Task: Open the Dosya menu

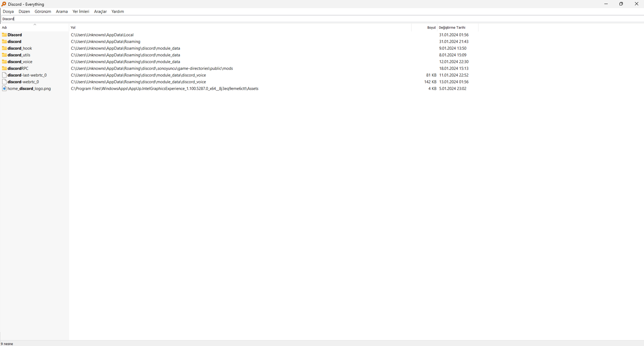Action: click(x=8, y=11)
